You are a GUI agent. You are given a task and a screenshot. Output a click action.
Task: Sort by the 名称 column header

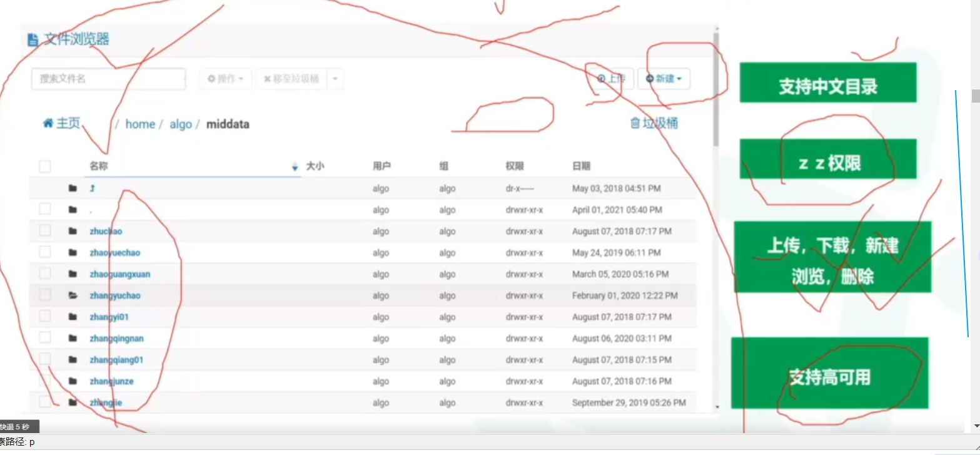(98, 166)
